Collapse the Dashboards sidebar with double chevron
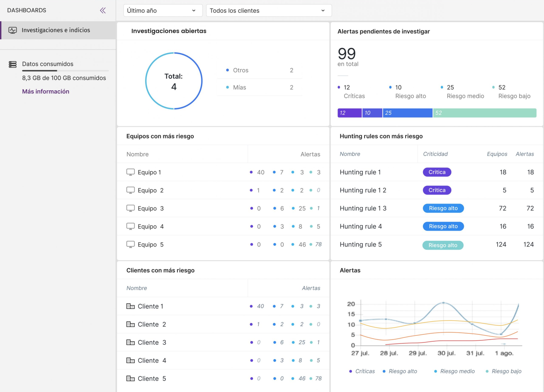 (103, 10)
